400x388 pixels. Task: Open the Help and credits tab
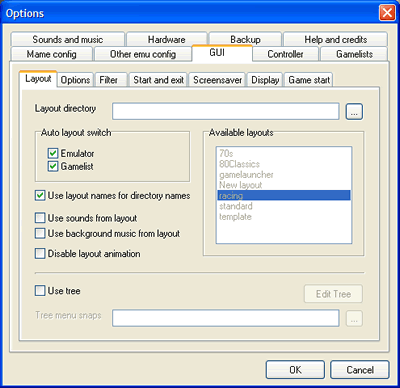[x=335, y=39]
